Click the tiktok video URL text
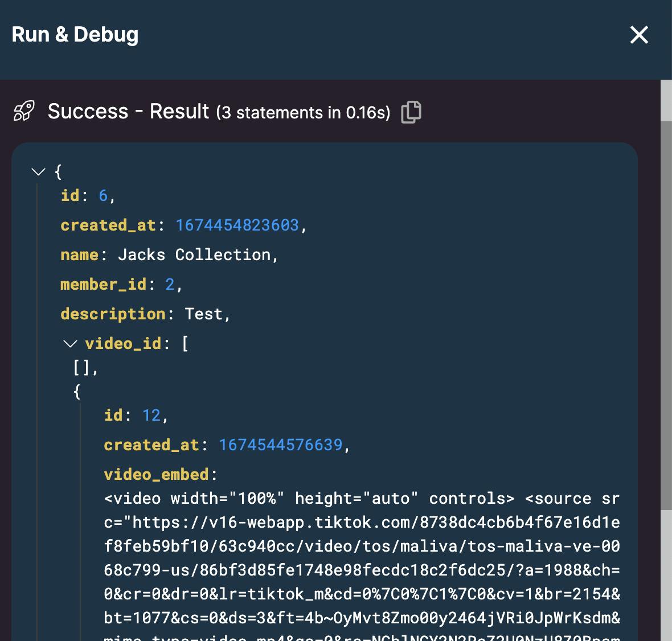Viewport: 672px width, 641px height. (362, 547)
